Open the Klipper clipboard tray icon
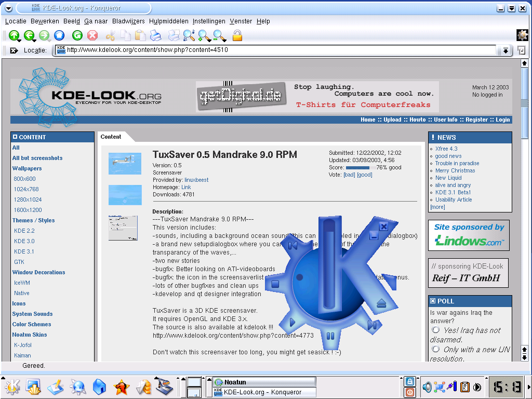This screenshot has width=532, height=399. coord(465,387)
